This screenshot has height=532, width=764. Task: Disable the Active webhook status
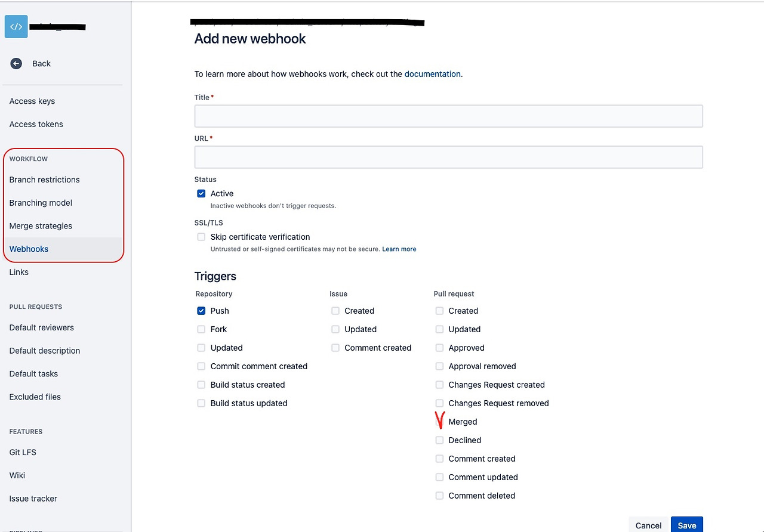point(201,193)
